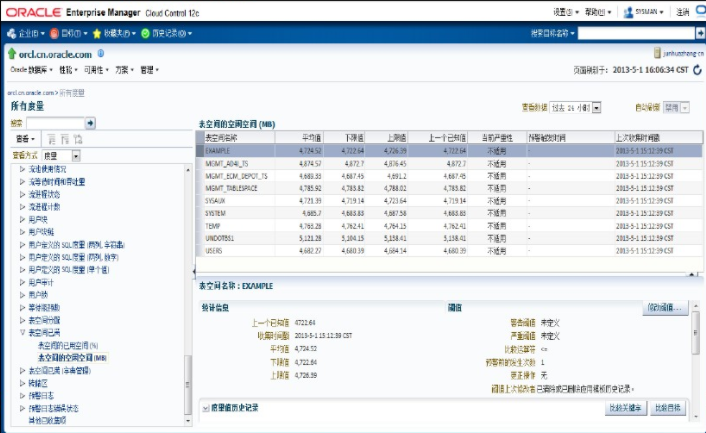The image size is (706, 433).
Task: Open the 查看 dropdown above the metric tree
Action: click(x=25, y=139)
